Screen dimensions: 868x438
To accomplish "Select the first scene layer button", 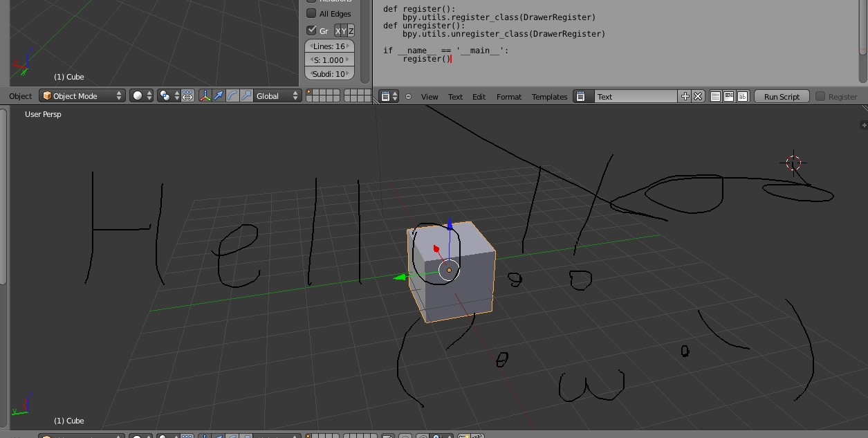I will [310, 93].
